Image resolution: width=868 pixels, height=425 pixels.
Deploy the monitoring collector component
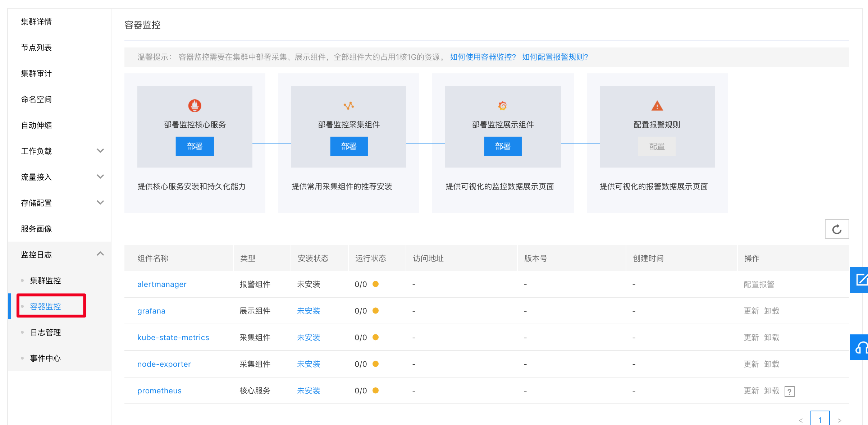pyautogui.click(x=349, y=146)
